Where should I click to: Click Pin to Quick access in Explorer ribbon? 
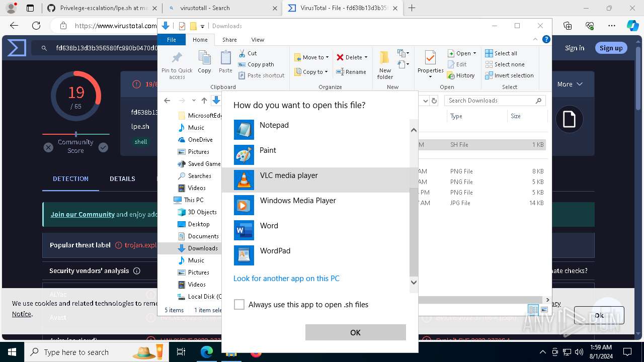[x=177, y=65]
